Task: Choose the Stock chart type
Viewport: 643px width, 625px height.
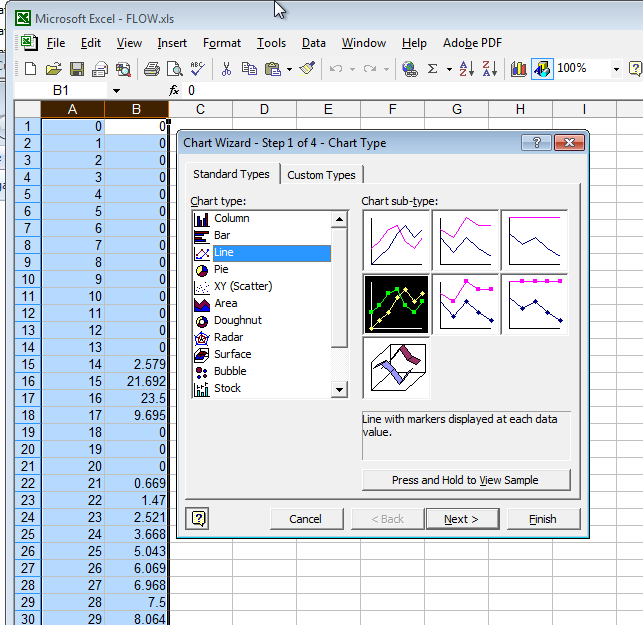Action: [x=262, y=388]
